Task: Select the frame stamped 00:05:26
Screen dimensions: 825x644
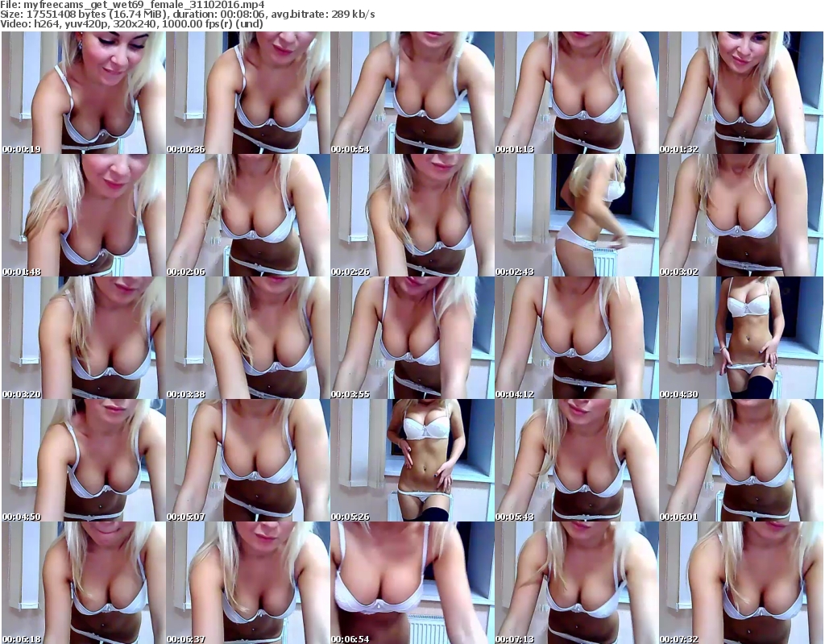Action: pos(412,460)
